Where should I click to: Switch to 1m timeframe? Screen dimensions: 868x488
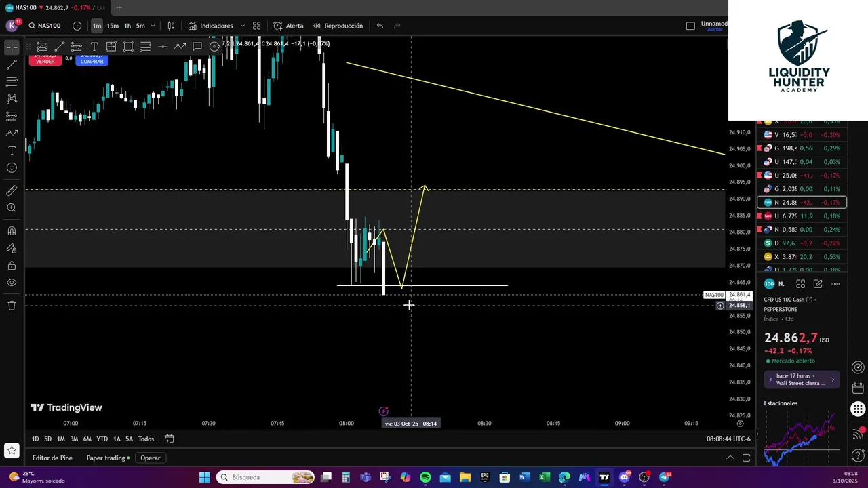coord(97,26)
